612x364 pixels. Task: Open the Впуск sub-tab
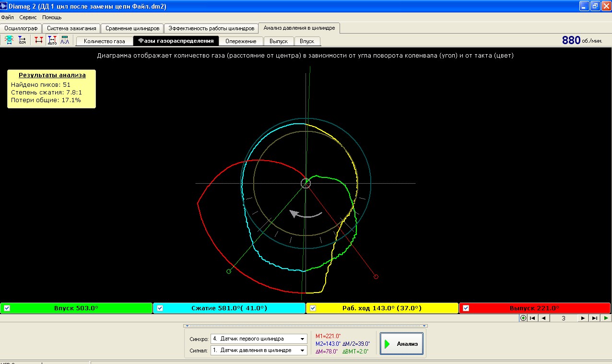(x=307, y=41)
